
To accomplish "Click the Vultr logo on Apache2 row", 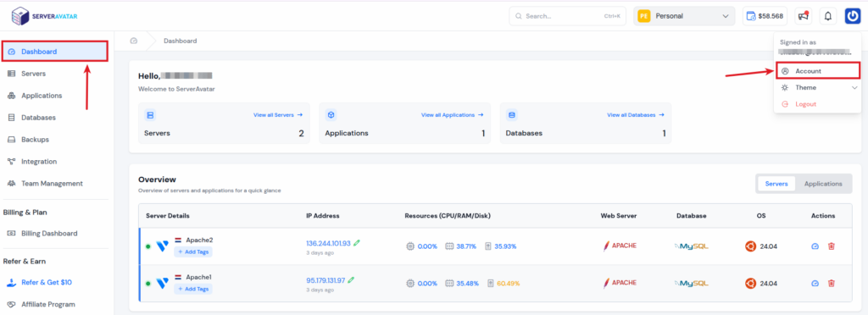I will coord(162,246).
